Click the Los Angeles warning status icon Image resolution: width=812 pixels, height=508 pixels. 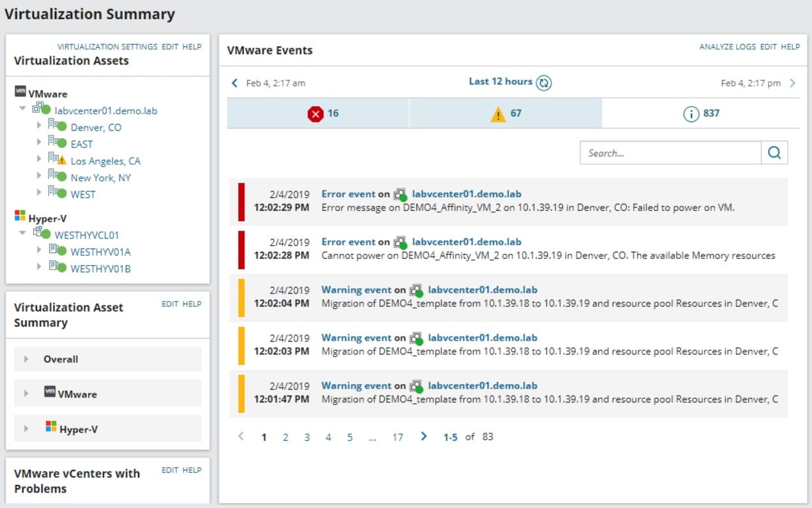coord(57,158)
